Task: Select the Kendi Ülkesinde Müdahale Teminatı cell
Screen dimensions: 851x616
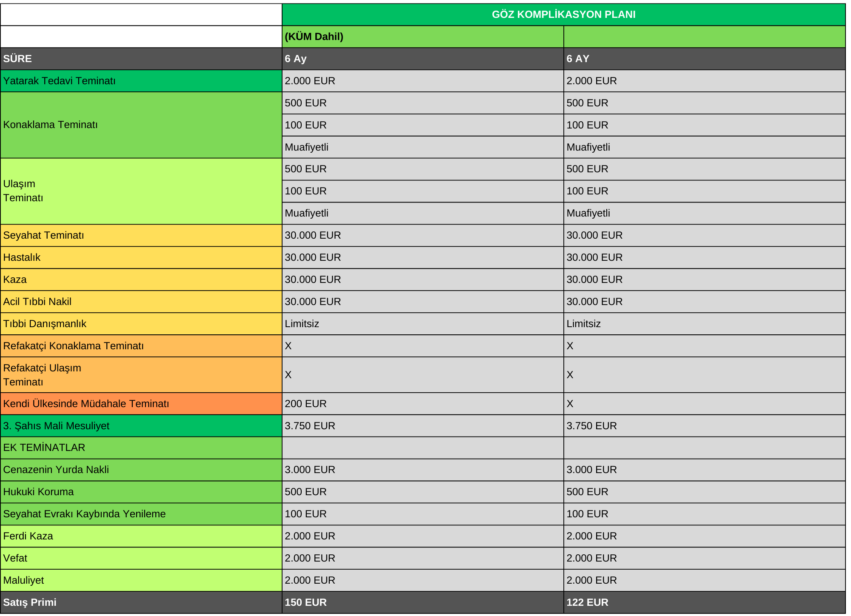Action: [x=141, y=404]
